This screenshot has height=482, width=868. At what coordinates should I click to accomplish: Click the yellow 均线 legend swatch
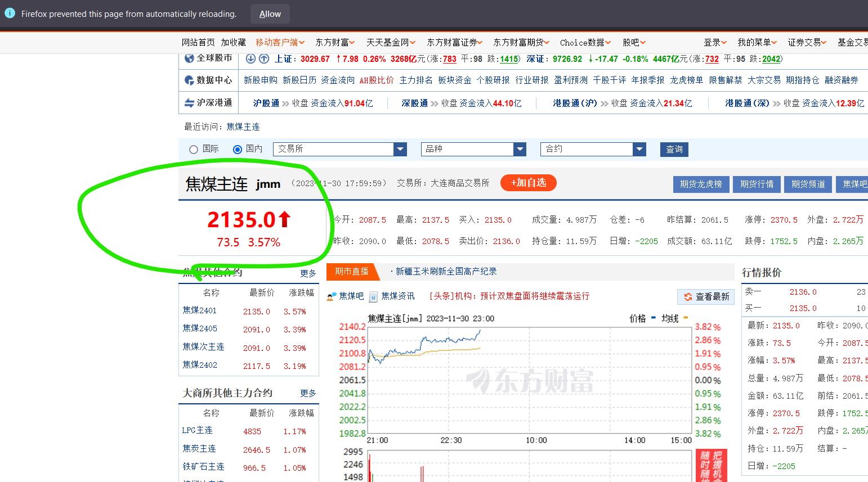(x=686, y=318)
